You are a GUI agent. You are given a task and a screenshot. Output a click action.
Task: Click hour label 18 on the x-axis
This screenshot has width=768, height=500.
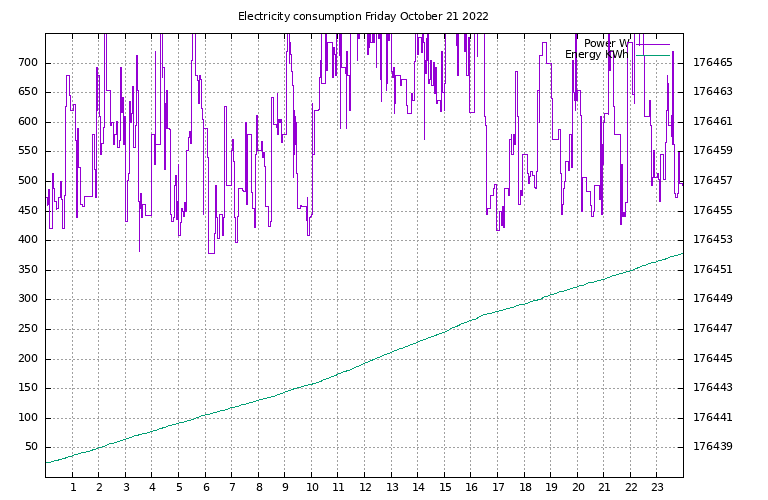[525, 487]
